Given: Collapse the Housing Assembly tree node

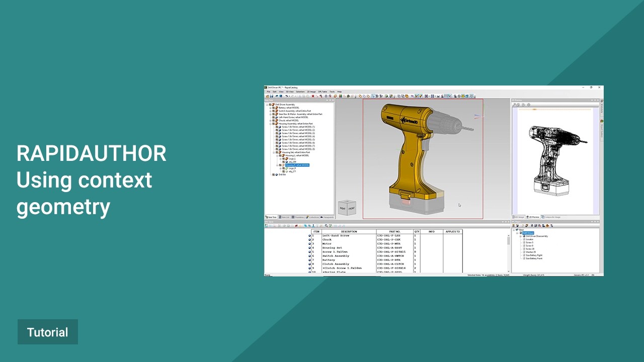Looking at the screenshot, I should (x=270, y=124).
